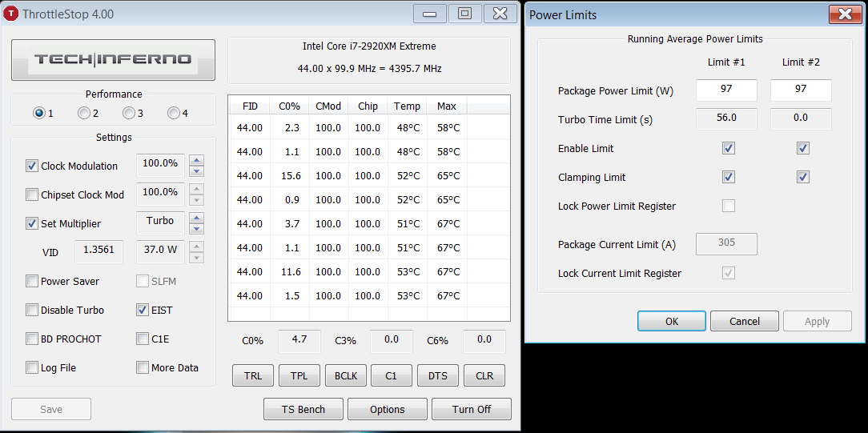
Task: Open the Options dialog
Action: pos(388,409)
